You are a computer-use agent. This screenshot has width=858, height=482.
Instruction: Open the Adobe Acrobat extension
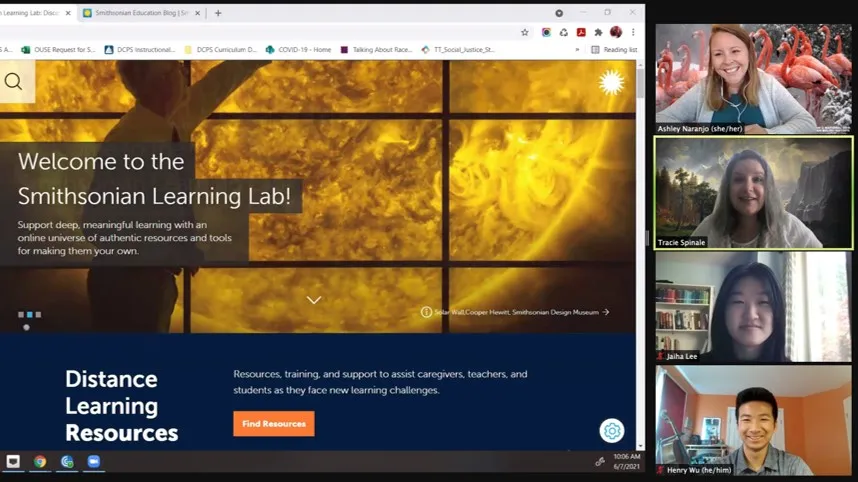pos(581,32)
